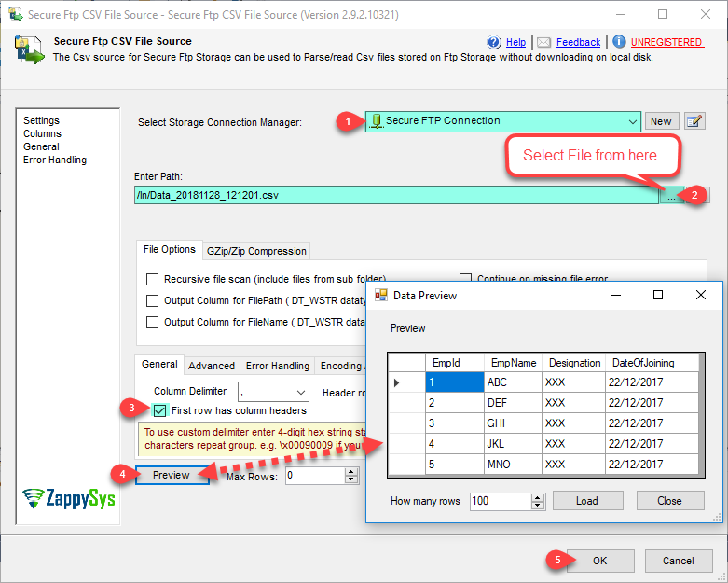Viewport: 728px width, 583px height.
Task: Enable Output Column for FileName checkbox
Action: (152, 322)
